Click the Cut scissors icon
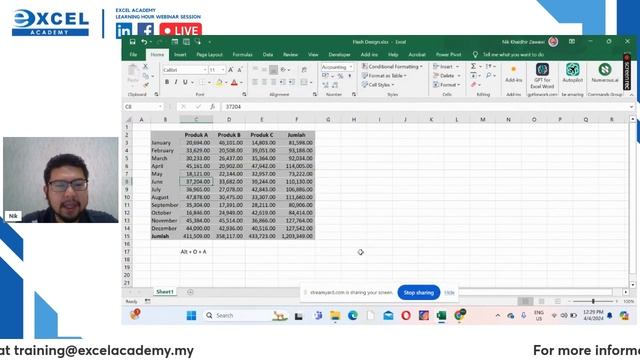640x360 pixels. [145, 66]
